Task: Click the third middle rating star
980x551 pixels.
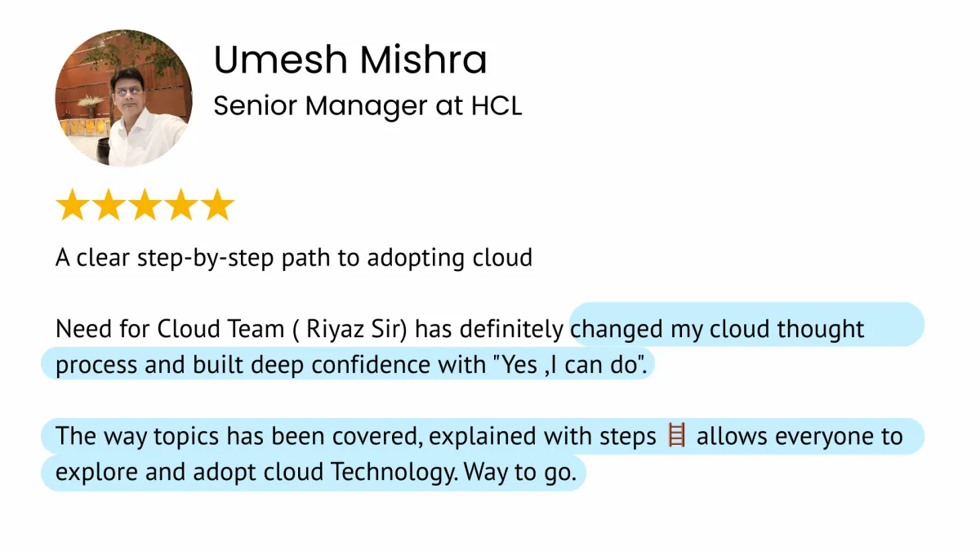Action: pos(145,206)
